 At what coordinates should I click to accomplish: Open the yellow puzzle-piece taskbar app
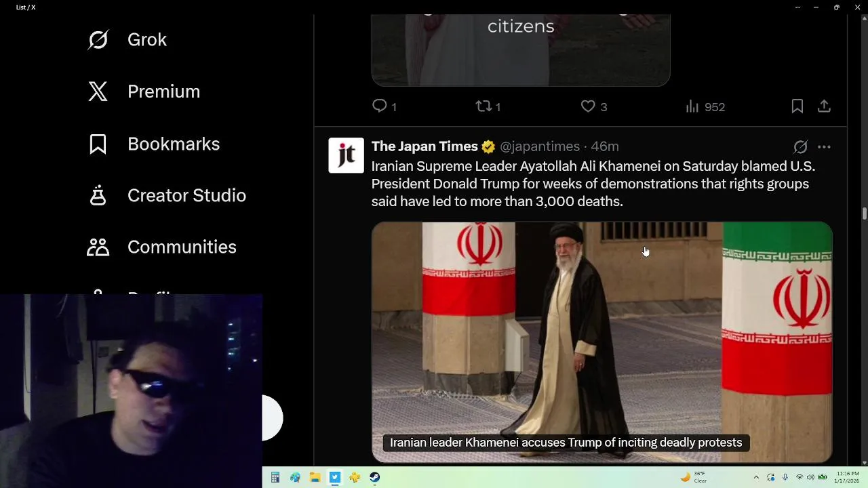(x=355, y=477)
